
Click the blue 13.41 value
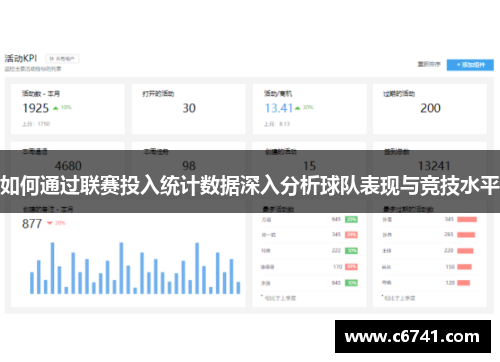[x=279, y=108]
